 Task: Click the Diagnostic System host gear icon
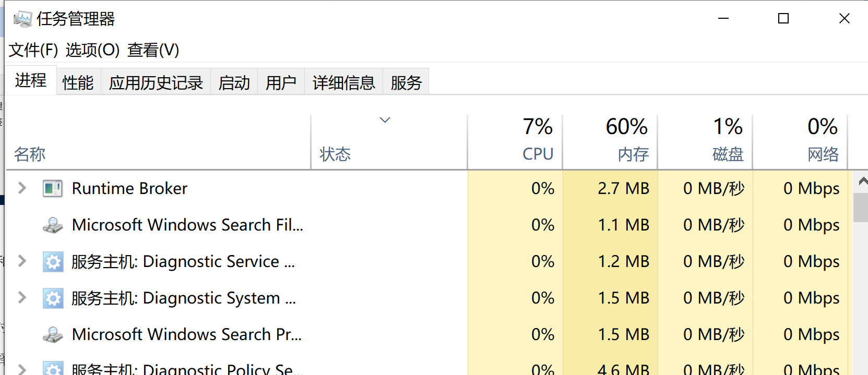click(53, 298)
